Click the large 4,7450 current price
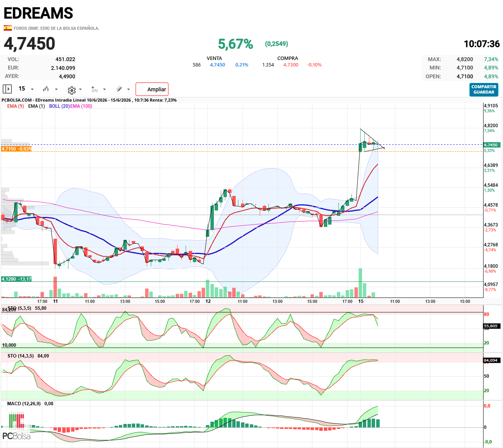The image size is (503, 448). pyautogui.click(x=29, y=44)
